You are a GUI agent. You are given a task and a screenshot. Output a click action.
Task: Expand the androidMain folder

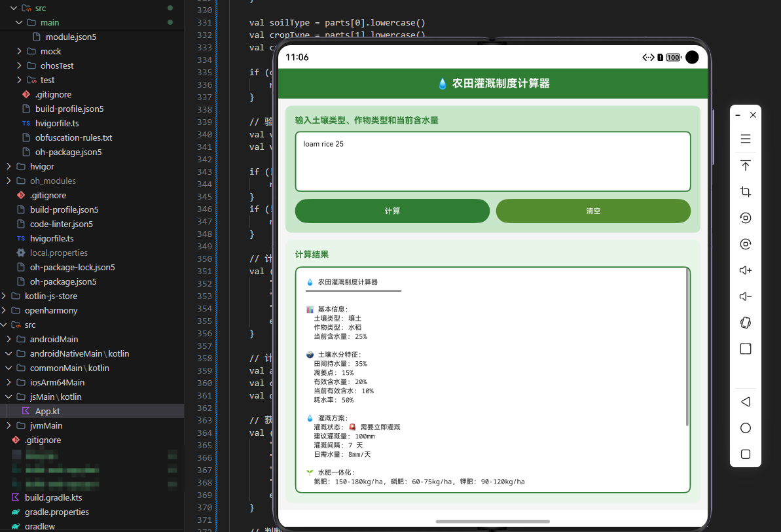[9, 340]
